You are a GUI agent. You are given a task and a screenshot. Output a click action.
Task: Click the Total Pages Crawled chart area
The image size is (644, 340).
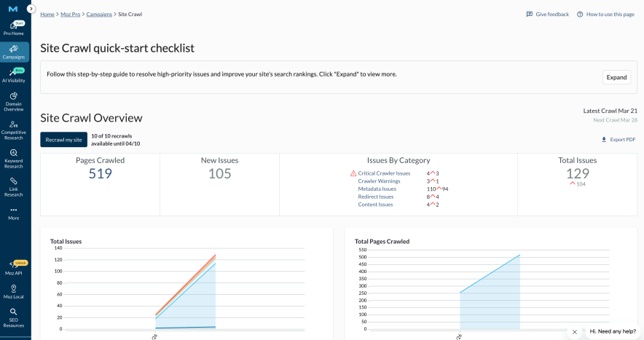tap(490, 289)
